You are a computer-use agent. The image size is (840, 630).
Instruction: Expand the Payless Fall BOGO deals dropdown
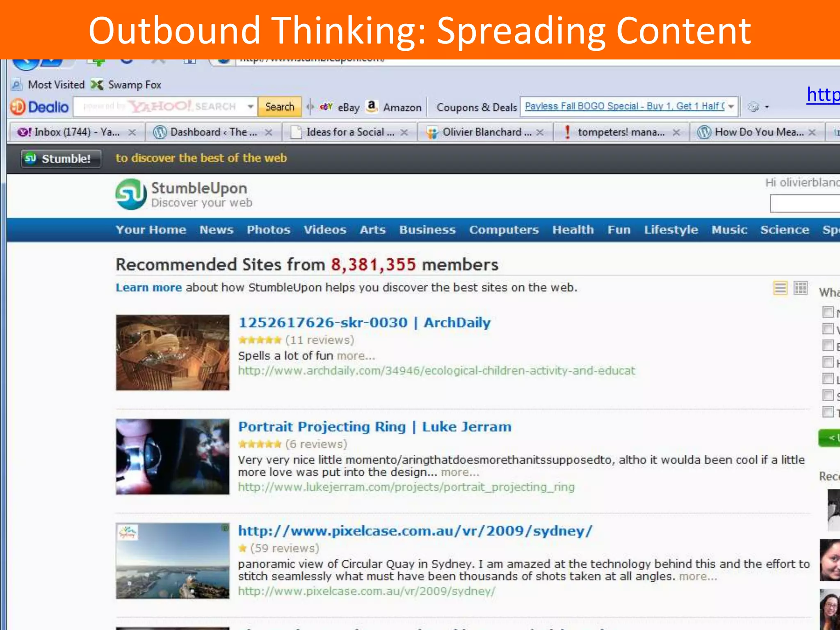click(x=731, y=107)
